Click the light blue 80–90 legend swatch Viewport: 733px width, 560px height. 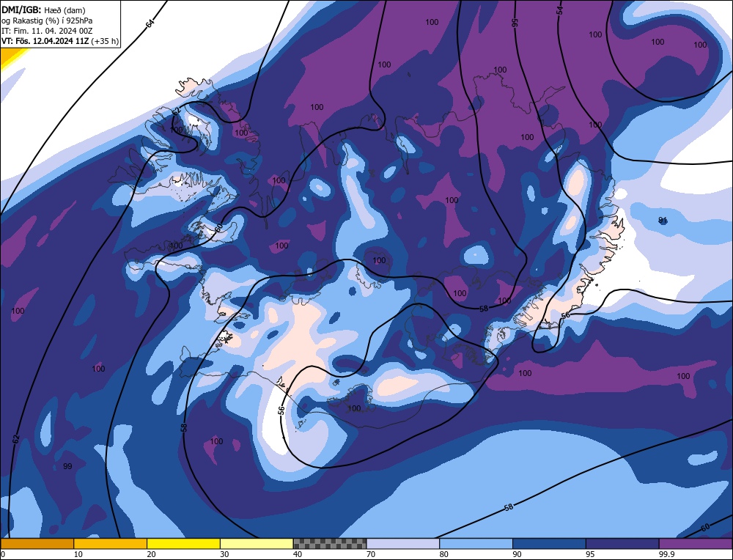(x=476, y=544)
